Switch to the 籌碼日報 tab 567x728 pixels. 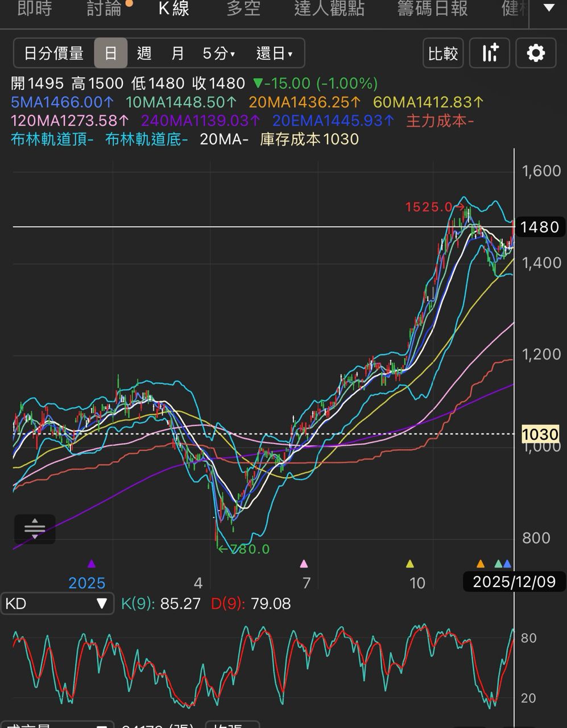432,9
